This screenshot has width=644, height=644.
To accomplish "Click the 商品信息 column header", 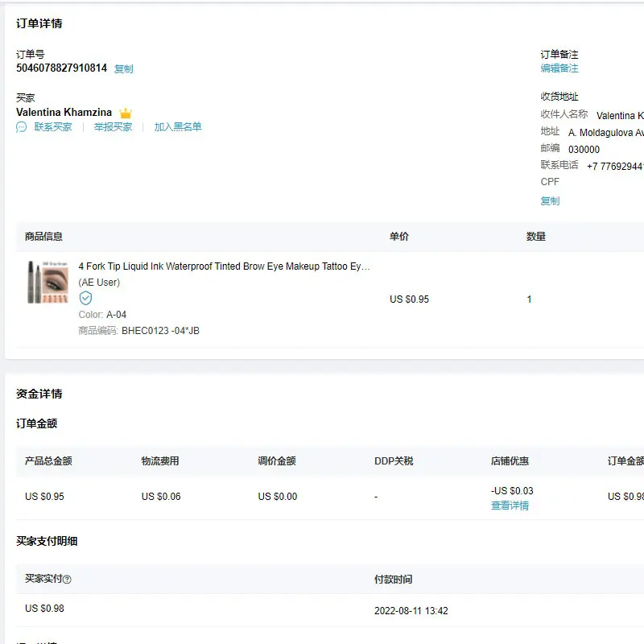I will [43, 237].
